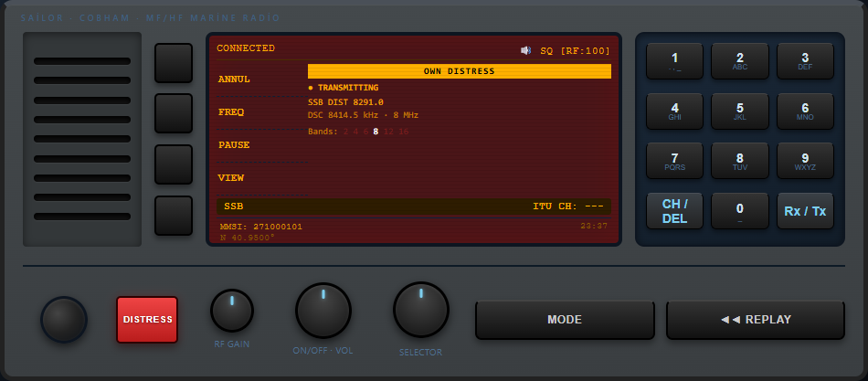
Task: Tap keypad key 5 JKL
Action: coord(739,111)
